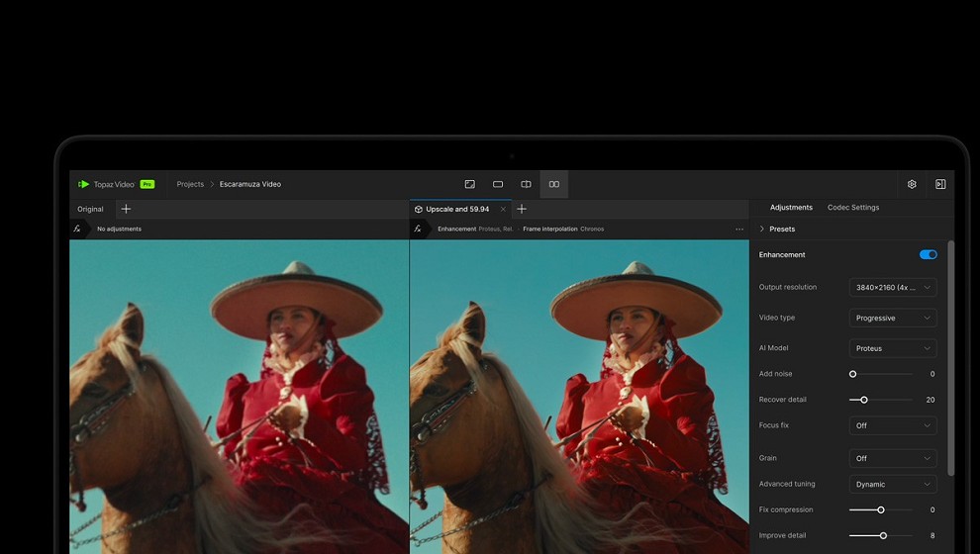Image resolution: width=980 pixels, height=554 pixels.
Task: Go to Projects breadcrumb
Action: point(190,184)
